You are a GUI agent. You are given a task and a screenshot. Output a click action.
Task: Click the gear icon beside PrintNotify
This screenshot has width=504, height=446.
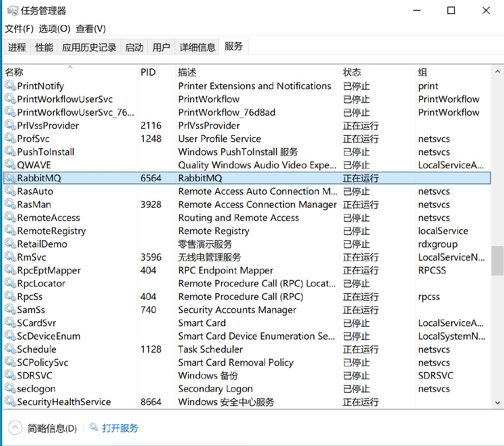(x=10, y=86)
